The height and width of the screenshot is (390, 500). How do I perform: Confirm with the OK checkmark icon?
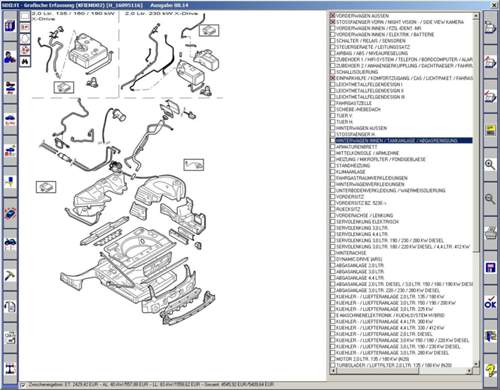pyautogui.click(x=490, y=302)
